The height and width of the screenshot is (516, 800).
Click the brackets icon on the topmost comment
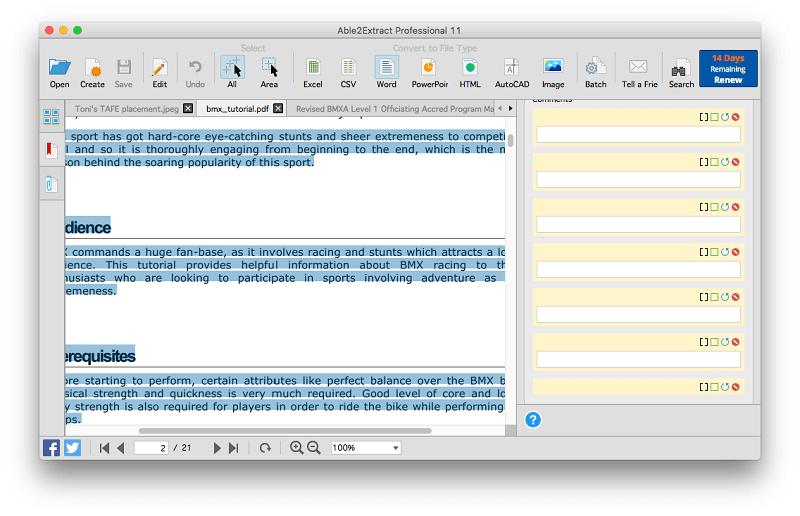tap(704, 117)
